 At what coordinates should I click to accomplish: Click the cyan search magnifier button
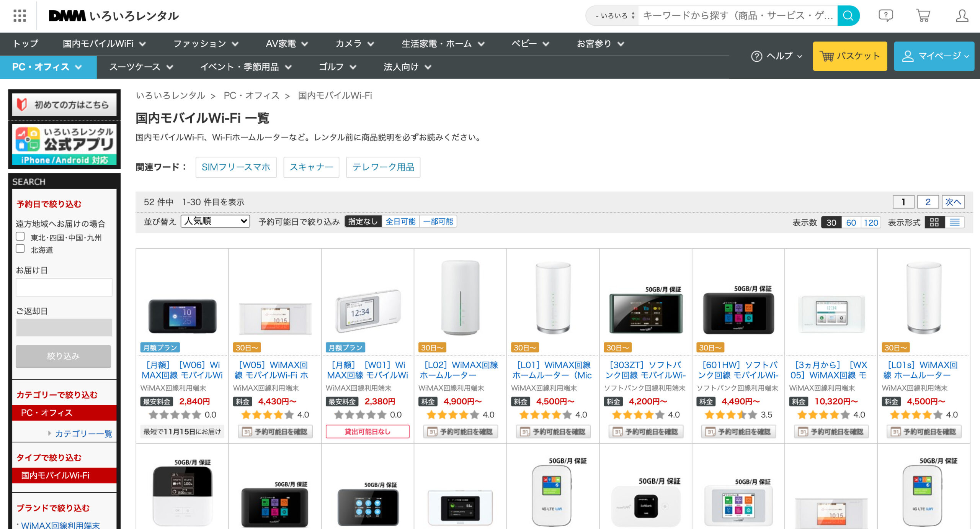click(848, 16)
